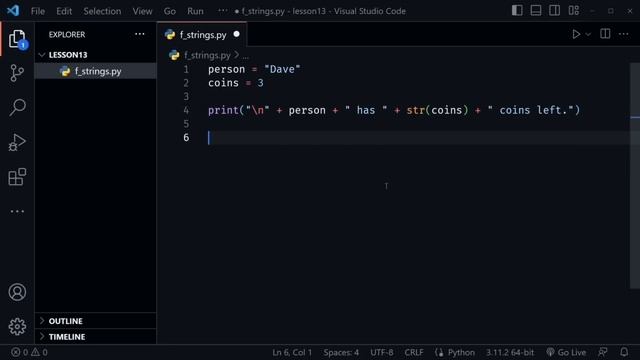
Task: Click f_strings.py in the breadcrumb
Action: tap(207, 55)
